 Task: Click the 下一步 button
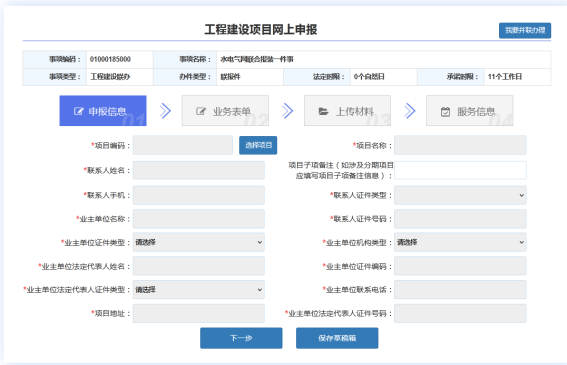click(241, 338)
